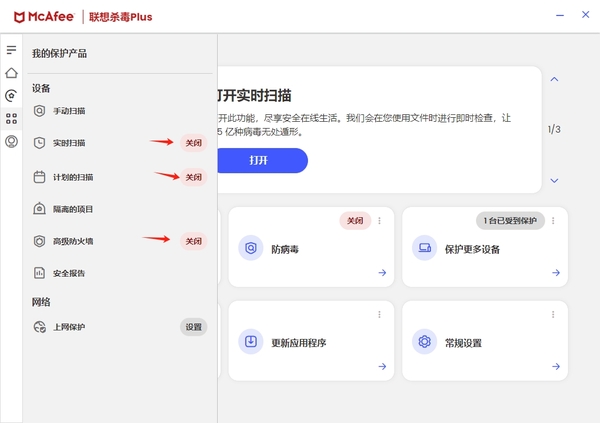Click the 更新应用程序 download icon

pos(251,342)
